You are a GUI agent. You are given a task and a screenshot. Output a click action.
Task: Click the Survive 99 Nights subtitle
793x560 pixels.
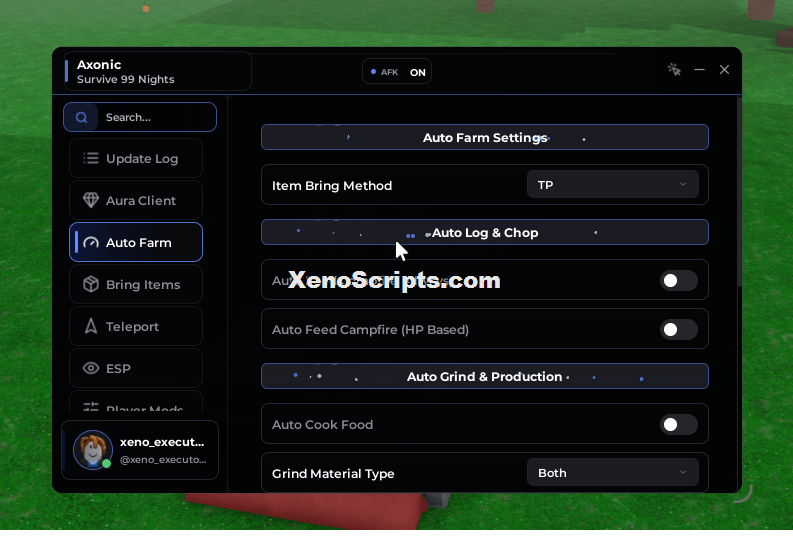tap(125, 79)
